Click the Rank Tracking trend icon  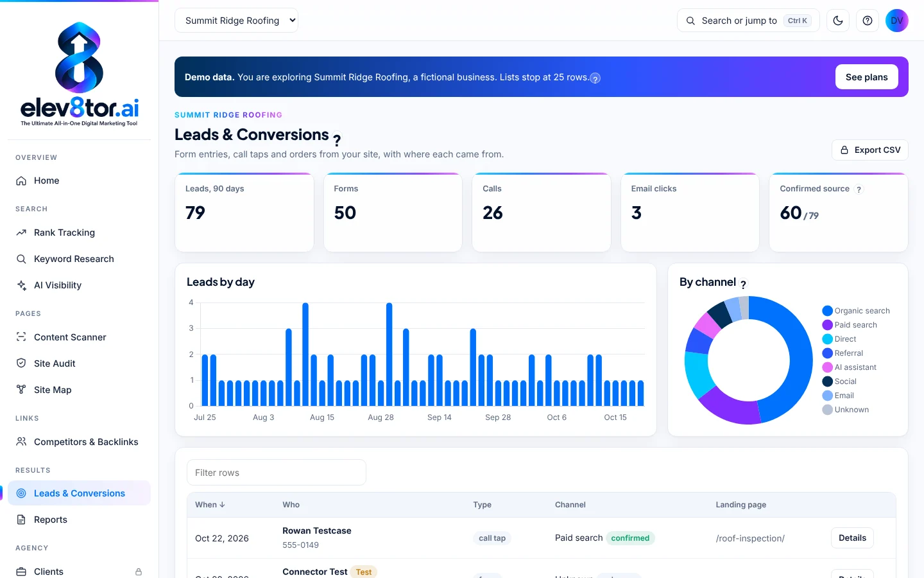pos(21,232)
